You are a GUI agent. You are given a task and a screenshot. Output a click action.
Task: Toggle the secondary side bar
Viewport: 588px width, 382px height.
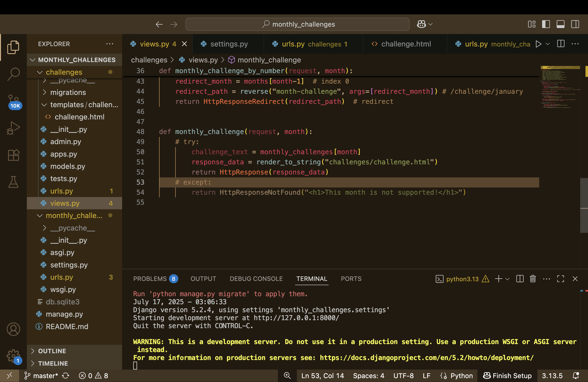coord(575,24)
